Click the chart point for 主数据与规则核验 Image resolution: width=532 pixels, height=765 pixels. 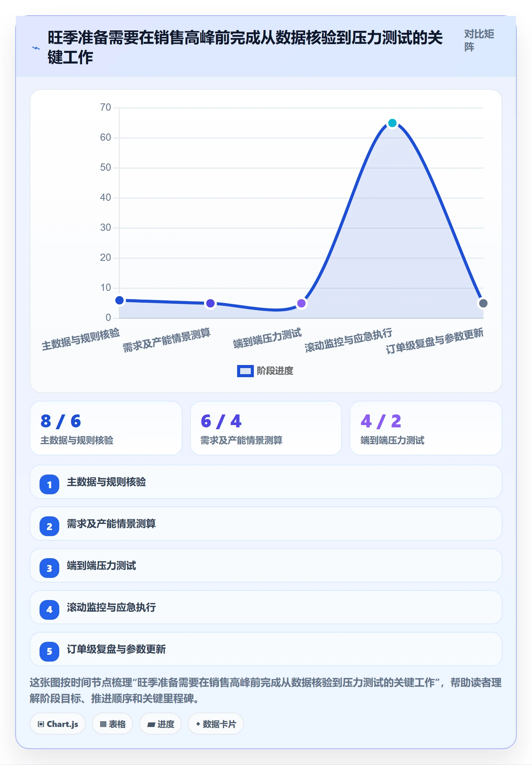click(119, 300)
